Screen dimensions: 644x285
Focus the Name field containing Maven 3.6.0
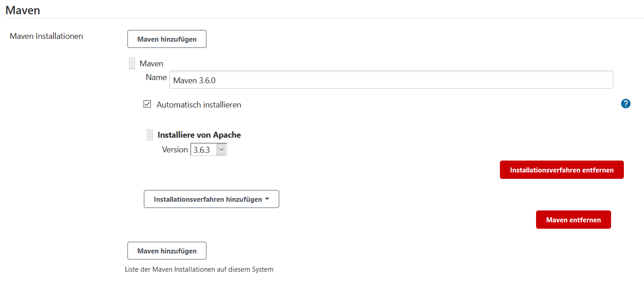coord(391,80)
